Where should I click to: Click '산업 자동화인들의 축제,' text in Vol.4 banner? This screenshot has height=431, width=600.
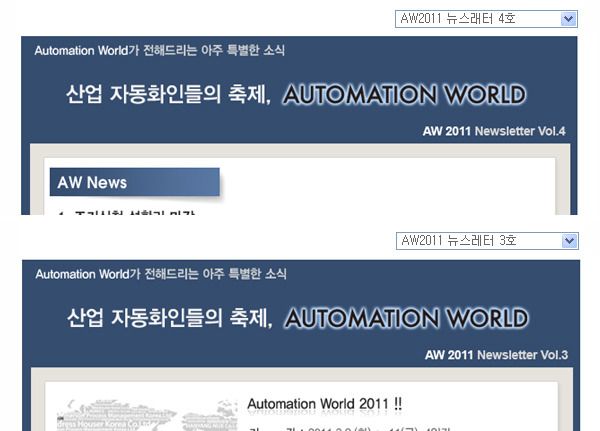168,94
